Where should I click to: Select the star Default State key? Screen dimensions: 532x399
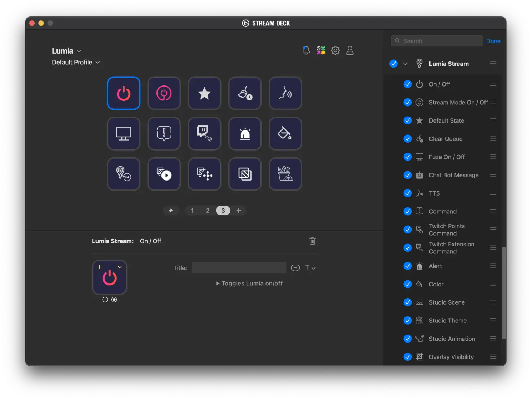[204, 93]
